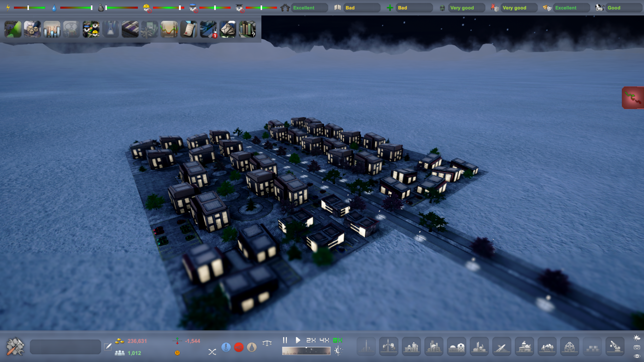Image resolution: width=644 pixels, height=362 pixels.
Task: Open the red trending-down alert button
Action: tap(633, 98)
